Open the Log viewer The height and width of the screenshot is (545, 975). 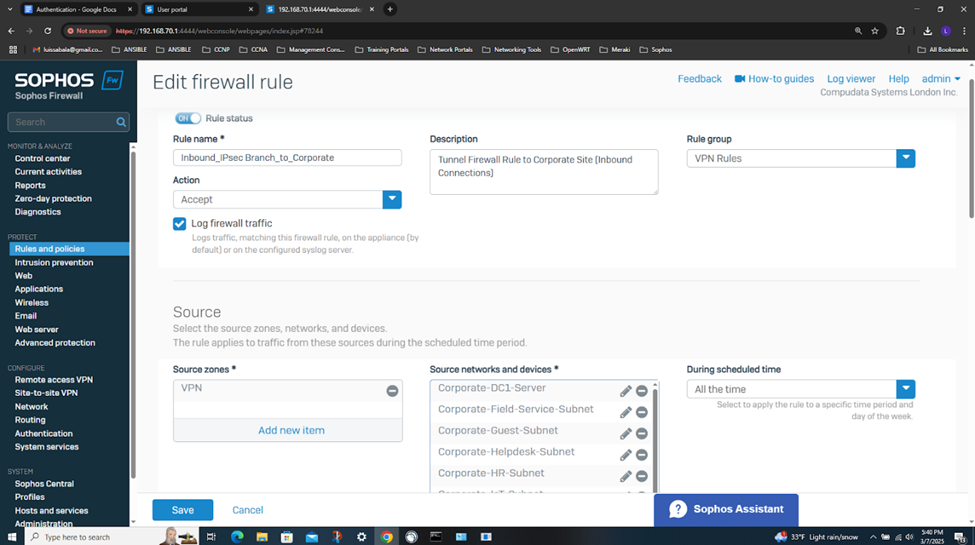[x=851, y=79]
